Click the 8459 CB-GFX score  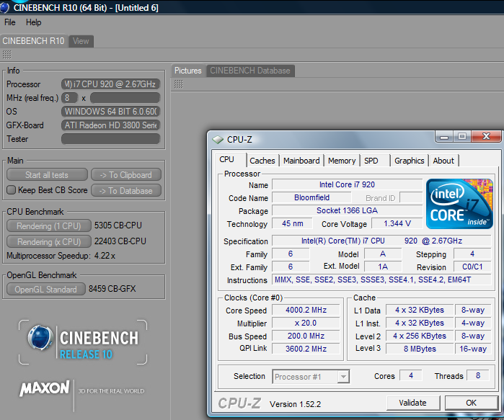pyautogui.click(x=112, y=289)
